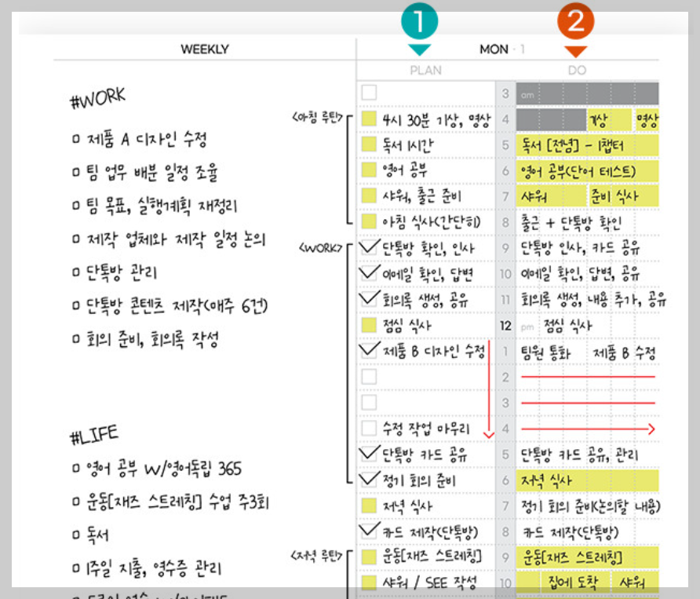This screenshot has height=599, width=700.
Task: Uncheck the 제품 B 디자인 수정 plan item
Action: (369, 350)
